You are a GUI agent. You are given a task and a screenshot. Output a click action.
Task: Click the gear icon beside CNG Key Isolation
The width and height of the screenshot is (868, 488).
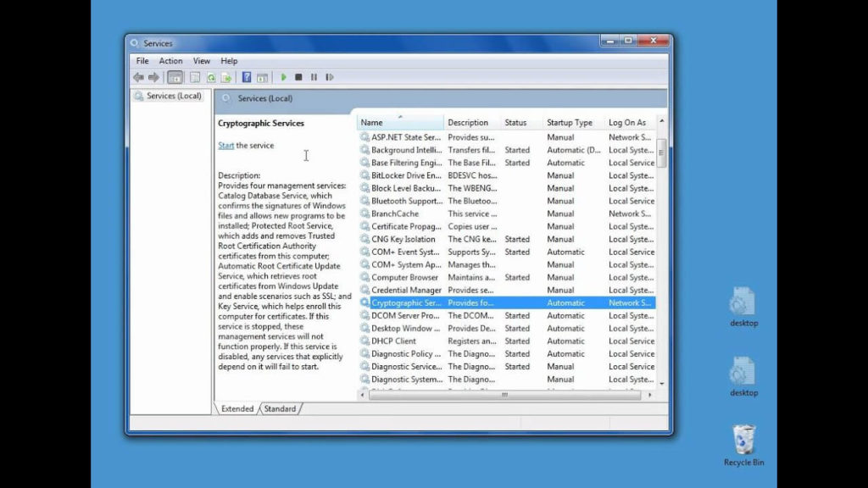pyautogui.click(x=364, y=239)
